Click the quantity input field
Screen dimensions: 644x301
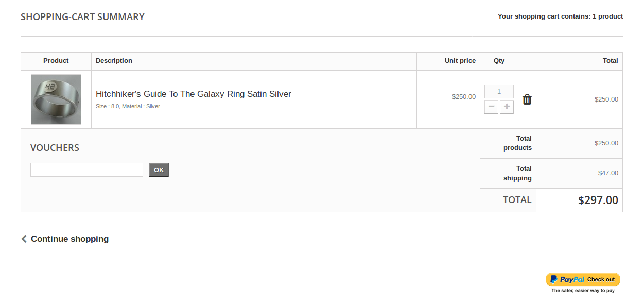point(499,91)
